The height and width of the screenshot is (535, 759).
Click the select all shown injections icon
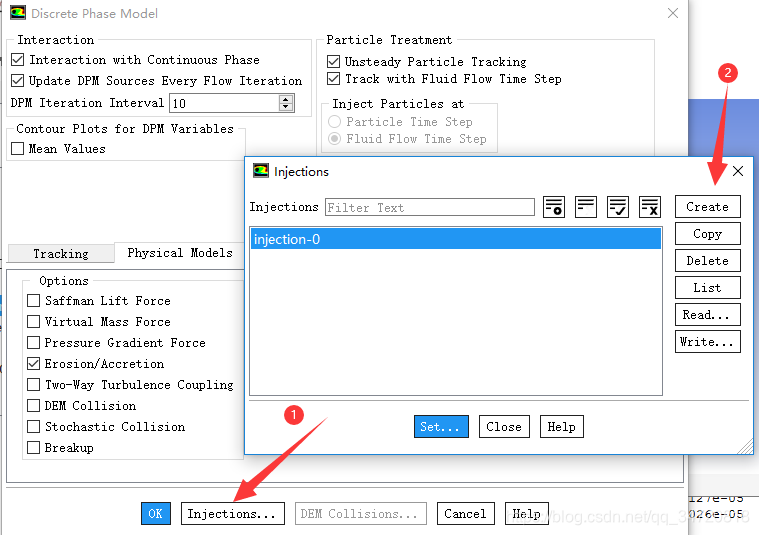(618, 207)
